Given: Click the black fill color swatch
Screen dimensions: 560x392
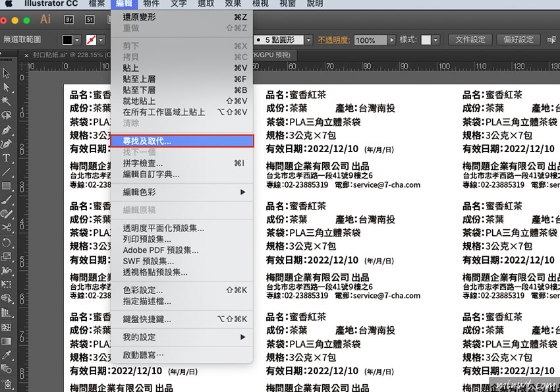Looking at the screenshot, I should pos(67,40).
